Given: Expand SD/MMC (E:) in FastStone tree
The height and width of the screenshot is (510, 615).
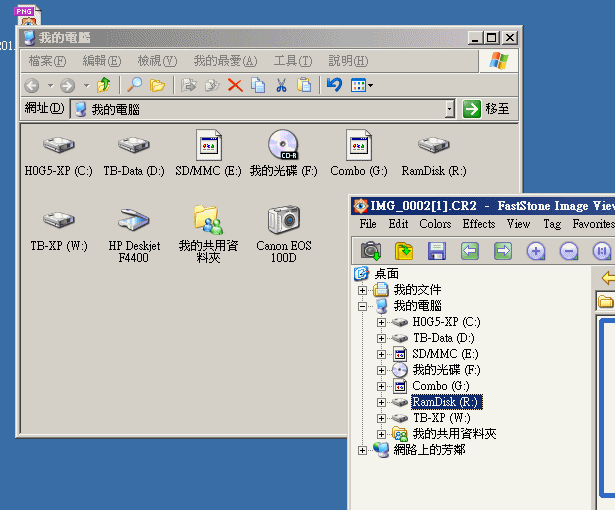Looking at the screenshot, I should coord(381,354).
